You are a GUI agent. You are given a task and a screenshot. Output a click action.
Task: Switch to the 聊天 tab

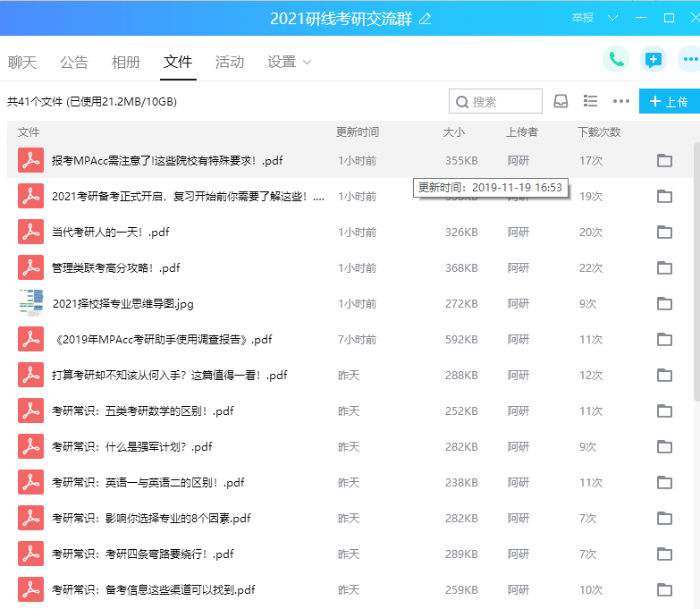coord(22,62)
